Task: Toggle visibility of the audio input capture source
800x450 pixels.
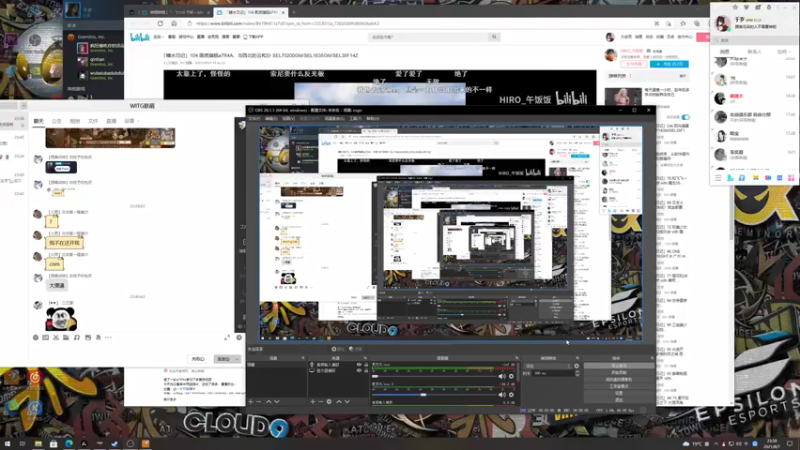Action: (x=359, y=365)
